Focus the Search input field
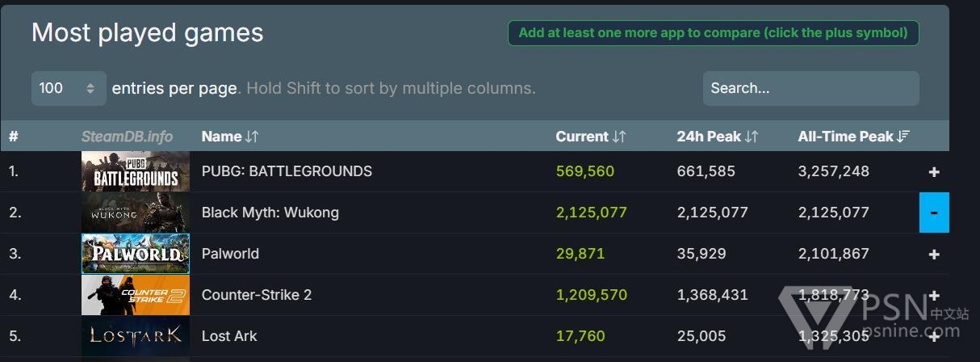Image resolution: width=980 pixels, height=362 pixels. pyautogui.click(x=810, y=88)
